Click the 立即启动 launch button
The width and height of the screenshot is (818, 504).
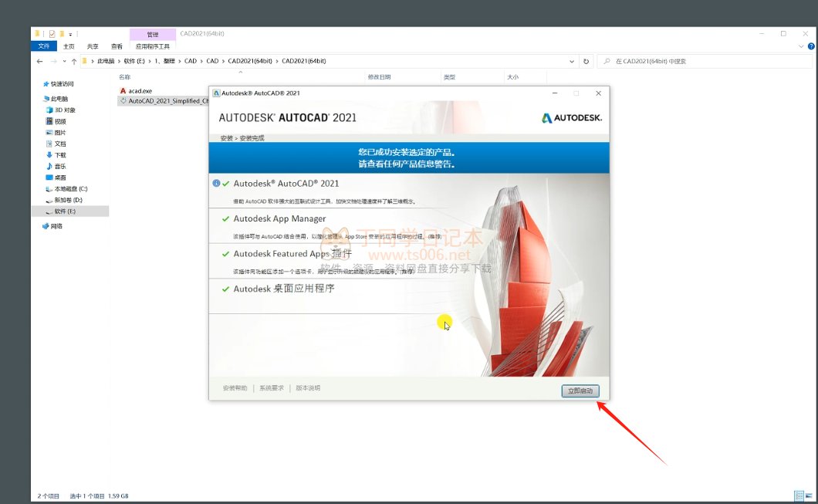[x=580, y=391]
